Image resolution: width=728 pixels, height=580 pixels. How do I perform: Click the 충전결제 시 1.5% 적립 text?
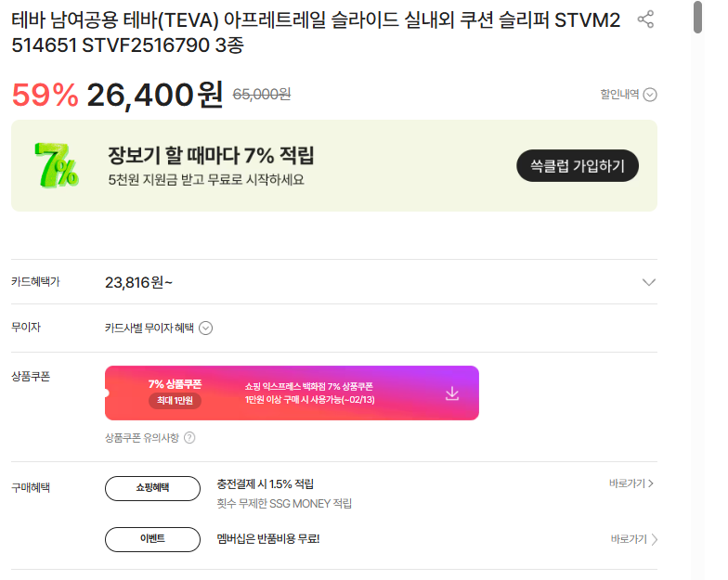[265, 483]
